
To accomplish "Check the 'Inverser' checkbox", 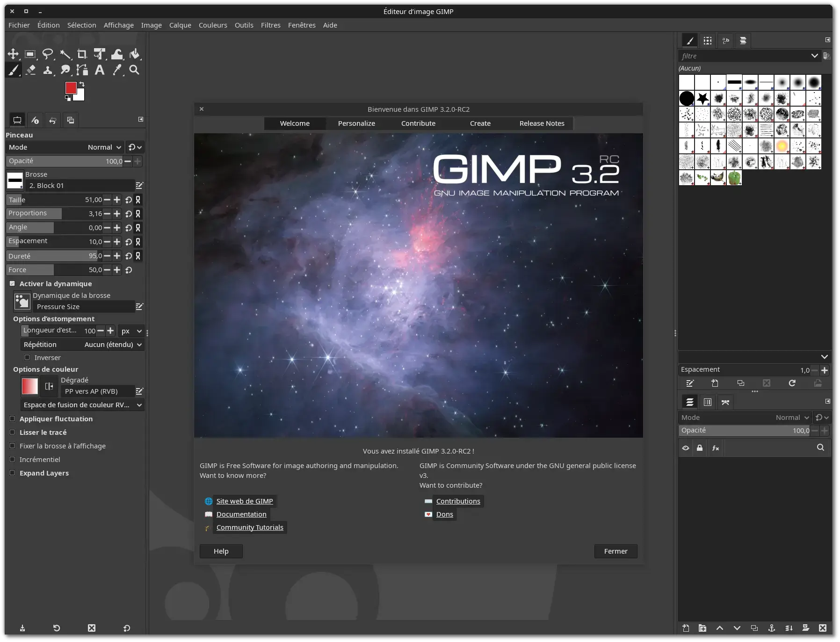I will point(28,357).
